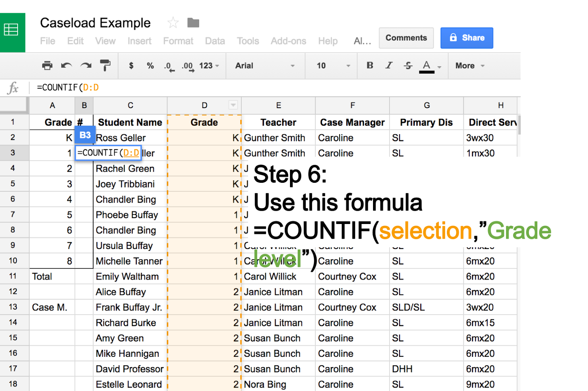Open the Data menu
This screenshot has height=391, width=588.
pyautogui.click(x=215, y=41)
